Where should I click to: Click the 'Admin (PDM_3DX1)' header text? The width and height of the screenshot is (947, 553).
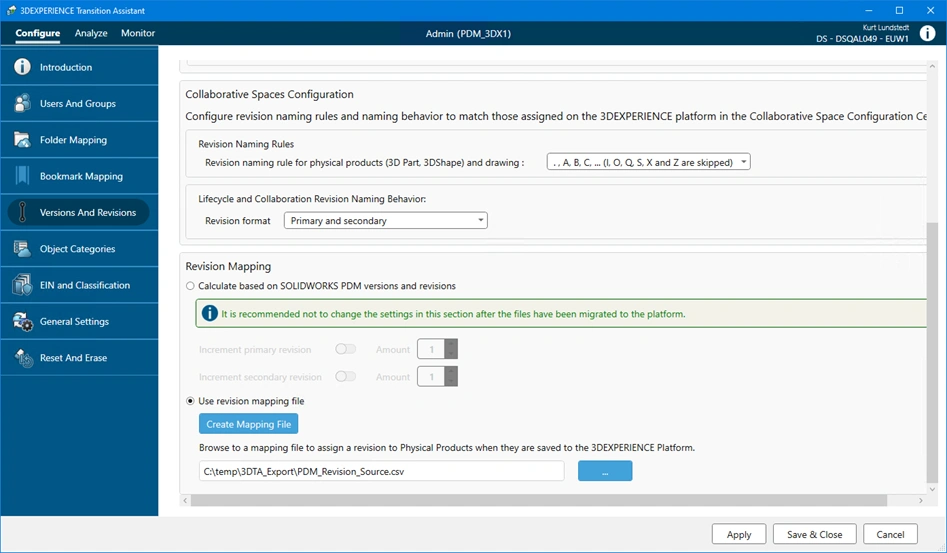(x=468, y=33)
